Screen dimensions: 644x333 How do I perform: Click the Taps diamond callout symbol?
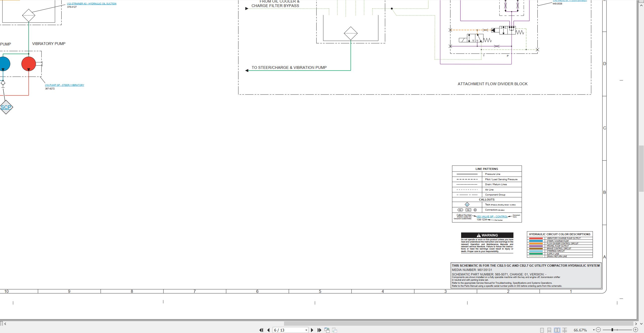click(467, 205)
